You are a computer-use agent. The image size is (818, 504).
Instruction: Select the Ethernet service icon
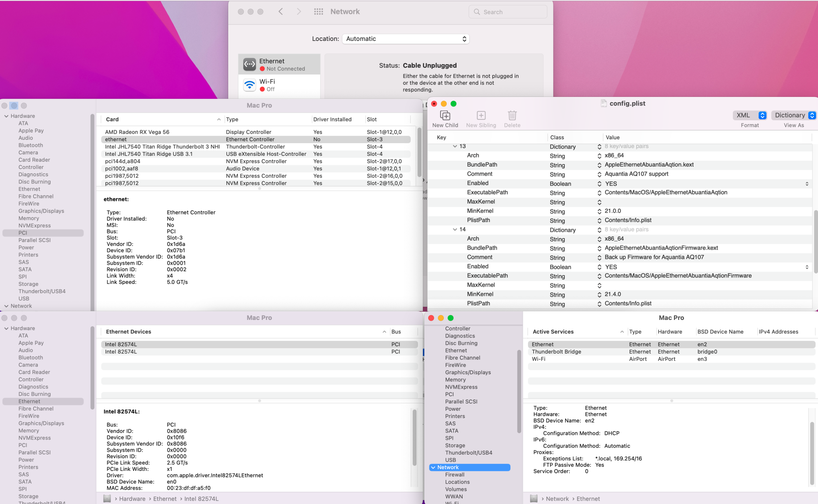pyautogui.click(x=249, y=64)
